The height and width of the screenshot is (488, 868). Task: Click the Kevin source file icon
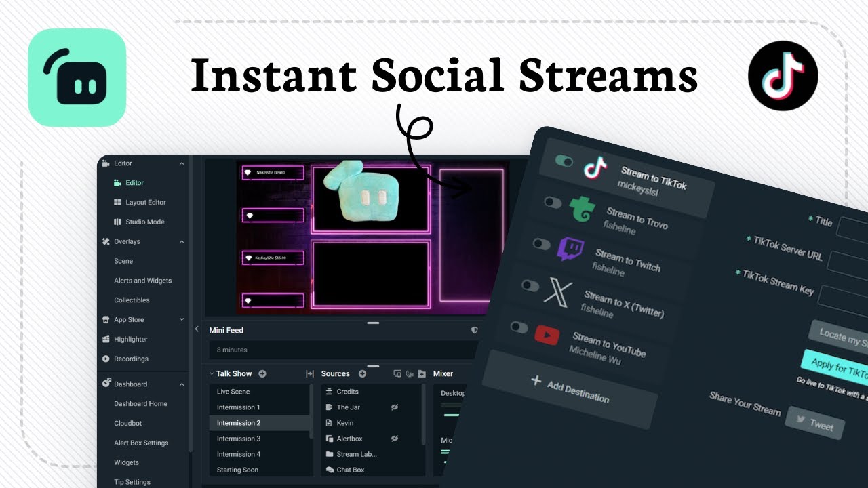[x=330, y=423]
